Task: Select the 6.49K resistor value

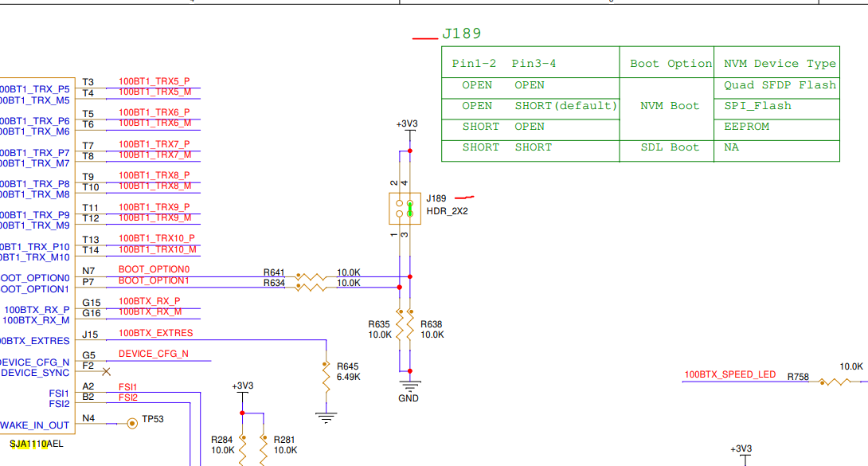Action: pos(349,377)
